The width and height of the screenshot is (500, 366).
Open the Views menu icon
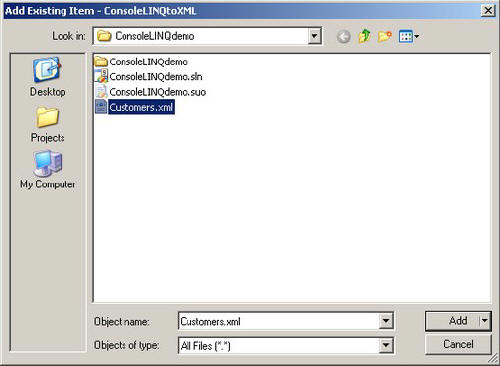pos(406,36)
